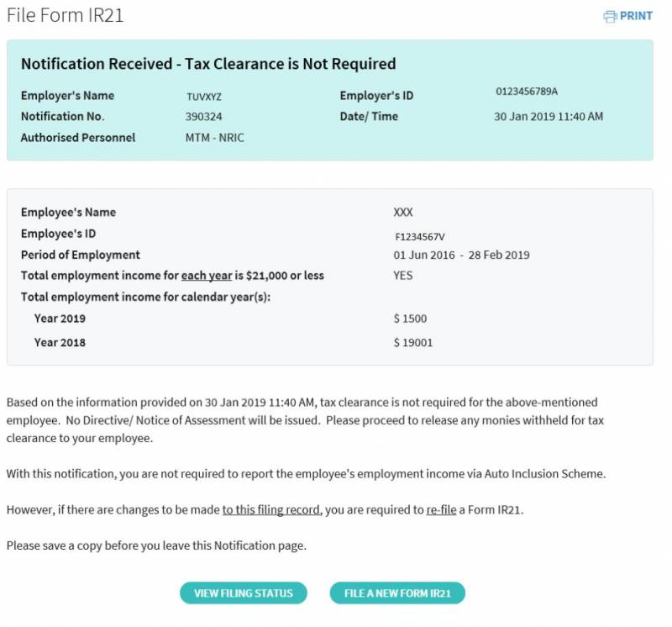Click Notification No. value 390324
Screen dimensions: 672x627
(203, 117)
